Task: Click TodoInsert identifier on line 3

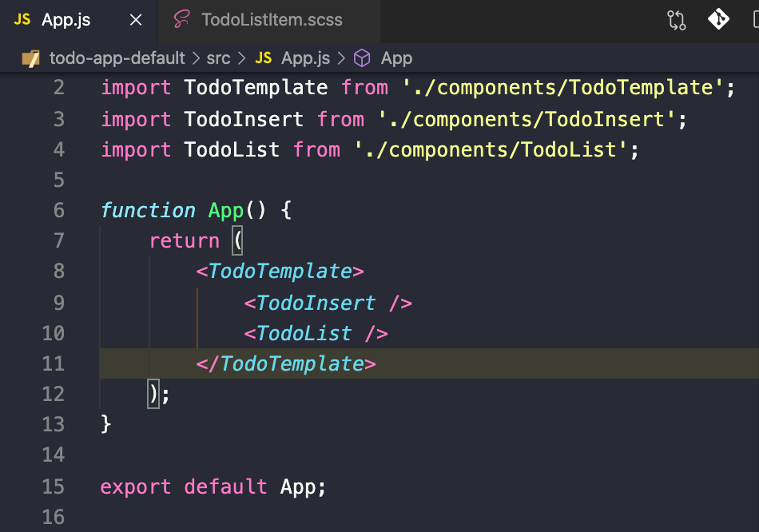Action: 244,120
